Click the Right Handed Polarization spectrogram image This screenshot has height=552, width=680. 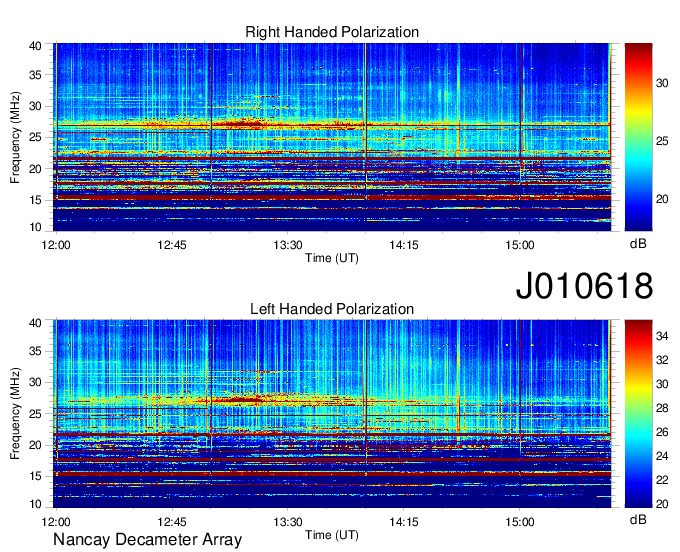(332, 137)
